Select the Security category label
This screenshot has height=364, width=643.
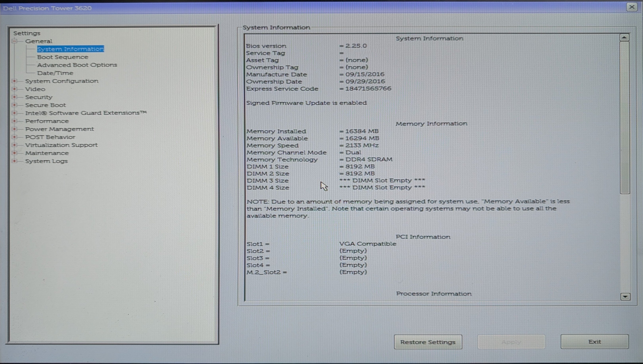pos(39,97)
